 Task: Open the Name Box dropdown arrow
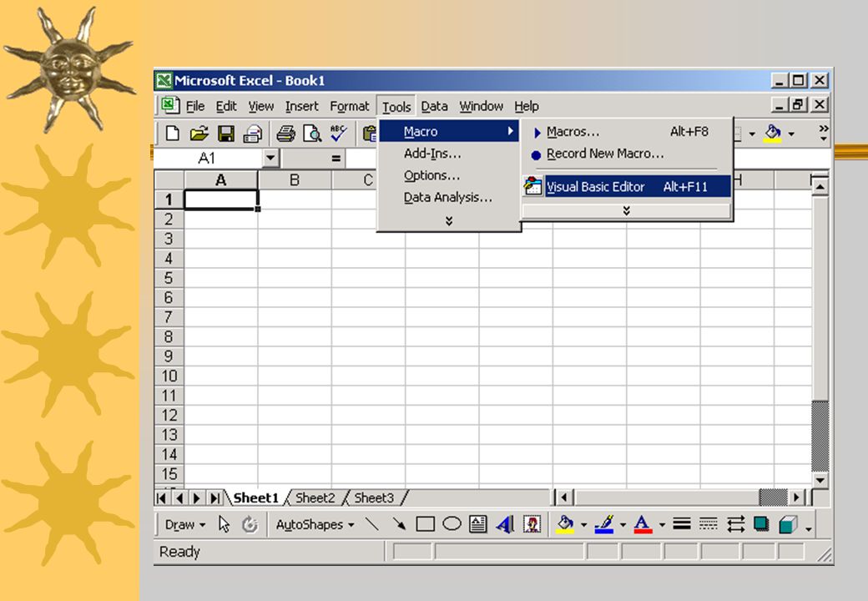270,159
